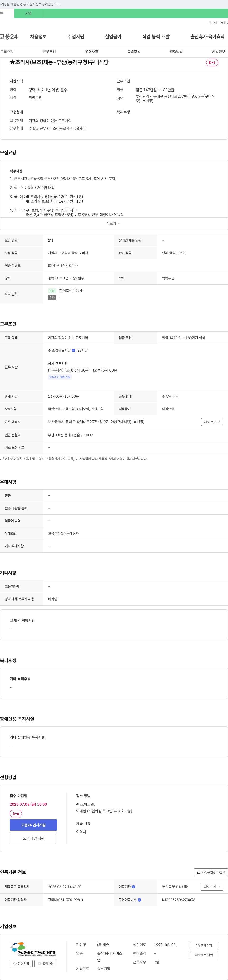Viewport: 228px width, 980px height.
Task: Expand job details with 더보기
Action: [113, 223]
